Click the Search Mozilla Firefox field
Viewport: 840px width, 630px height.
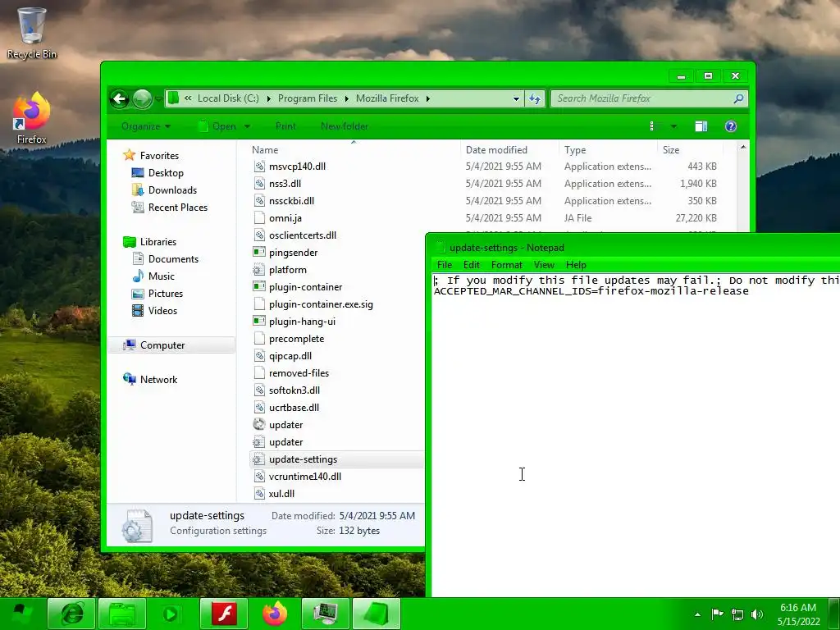pos(643,98)
